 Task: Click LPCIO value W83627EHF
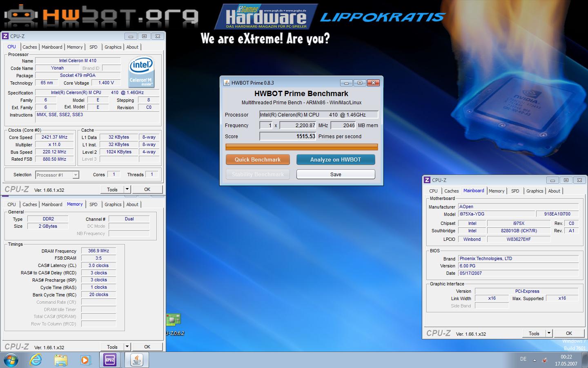[x=519, y=239]
